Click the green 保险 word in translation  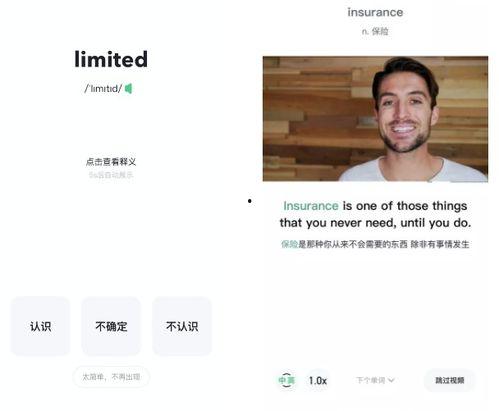coord(289,244)
